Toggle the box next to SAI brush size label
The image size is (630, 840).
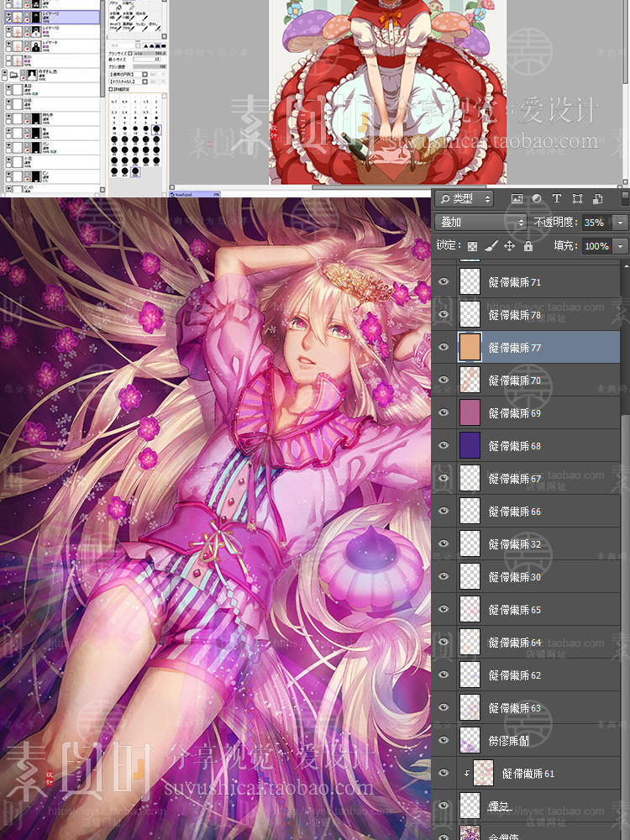tap(129, 54)
